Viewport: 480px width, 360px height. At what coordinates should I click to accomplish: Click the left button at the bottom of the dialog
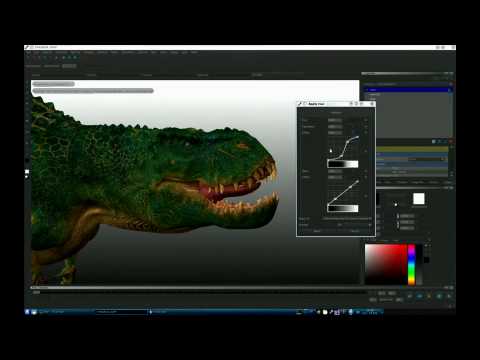click(x=317, y=231)
